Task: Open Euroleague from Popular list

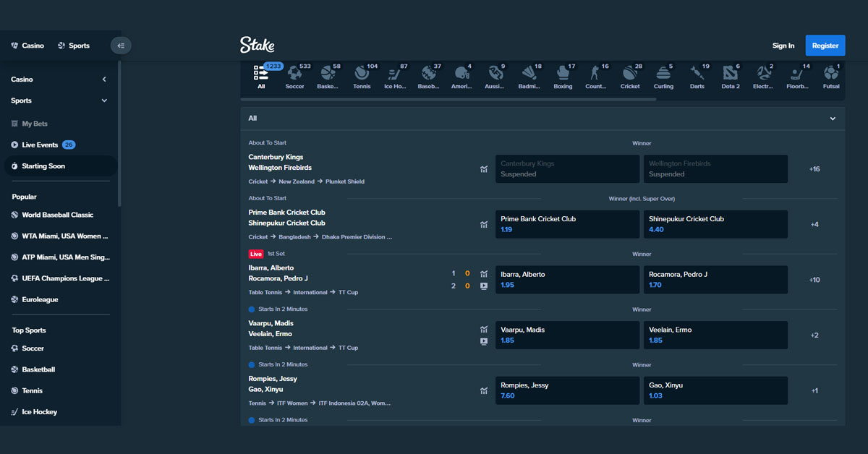Action: [x=35, y=299]
